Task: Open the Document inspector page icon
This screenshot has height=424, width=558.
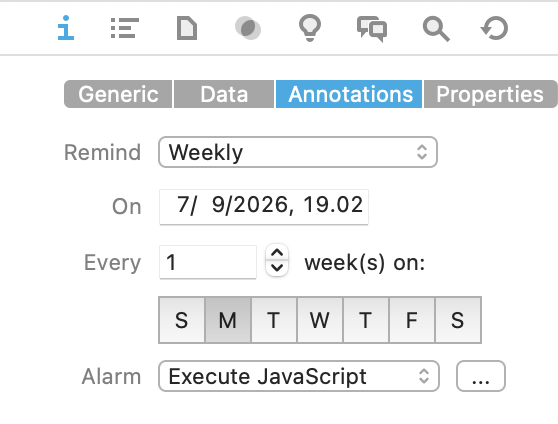Action: [187, 28]
